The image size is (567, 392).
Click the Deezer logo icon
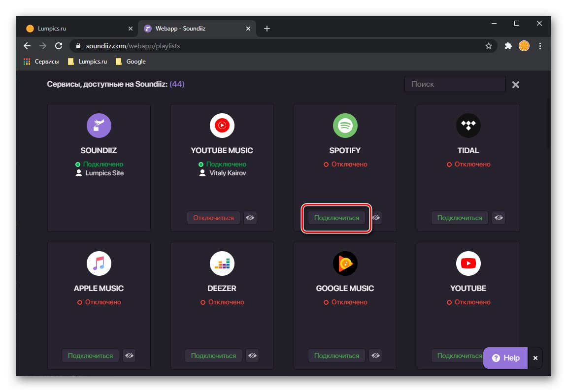point(222,263)
